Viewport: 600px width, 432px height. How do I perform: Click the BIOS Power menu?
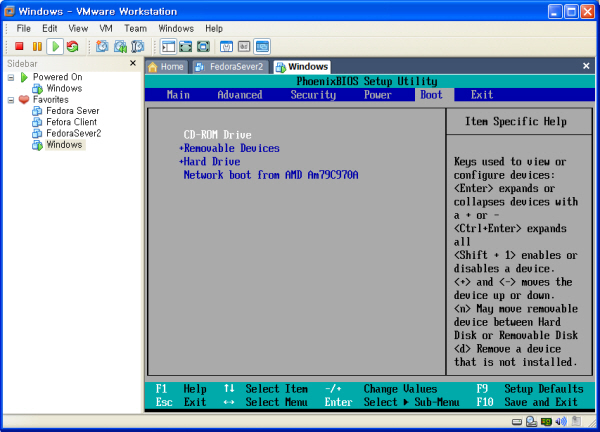378,95
